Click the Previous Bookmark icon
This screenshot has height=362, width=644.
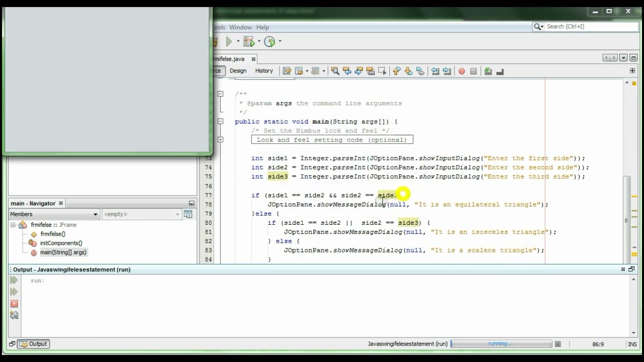pyautogui.click(x=396, y=71)
